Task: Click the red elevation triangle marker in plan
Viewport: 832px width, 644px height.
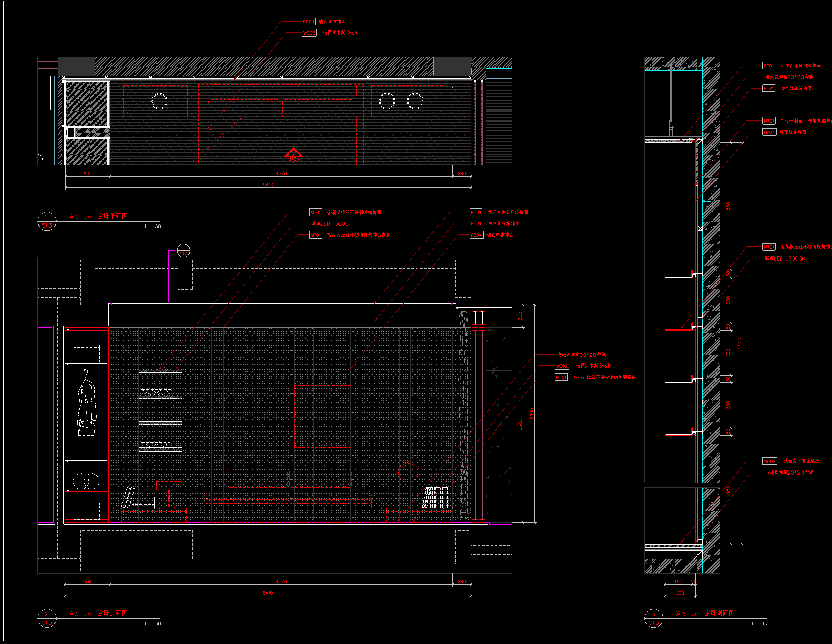Action: click(293, 155)
